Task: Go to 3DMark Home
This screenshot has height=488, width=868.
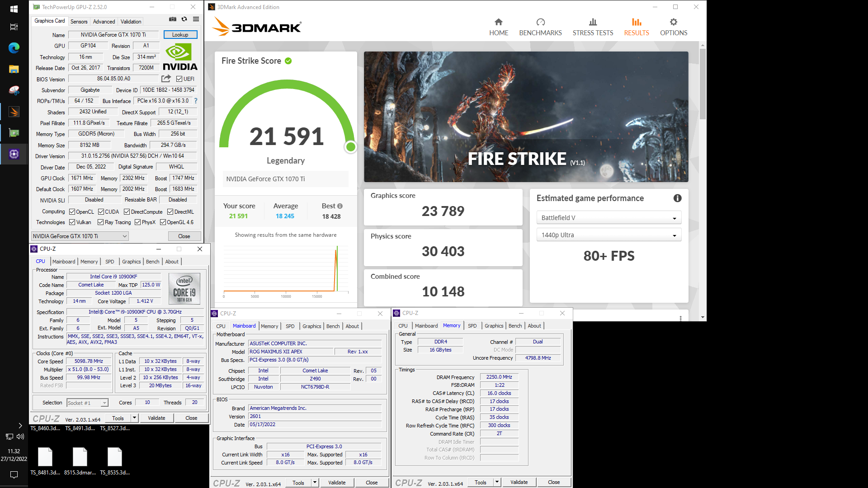Action: pyautogui.click(x=499, y=27)
